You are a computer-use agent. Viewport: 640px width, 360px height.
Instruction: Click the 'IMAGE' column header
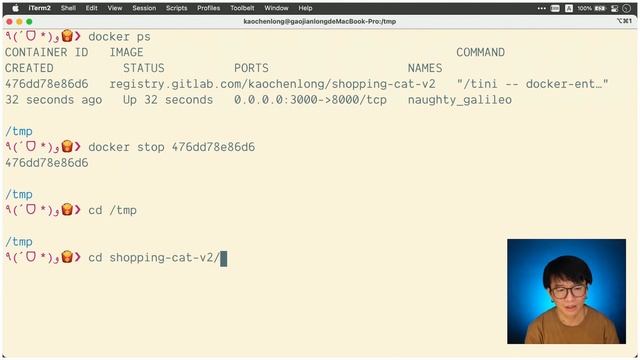click(126, 52)
